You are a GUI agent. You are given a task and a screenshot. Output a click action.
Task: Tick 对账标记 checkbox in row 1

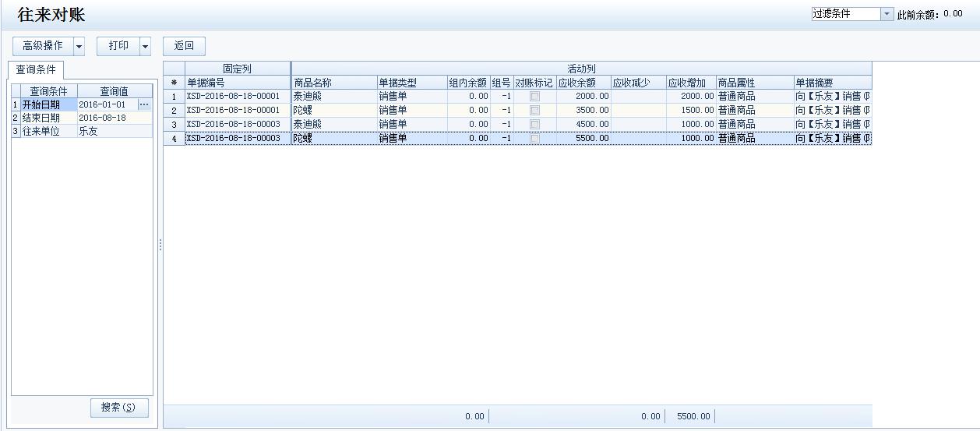coord(534,97)
